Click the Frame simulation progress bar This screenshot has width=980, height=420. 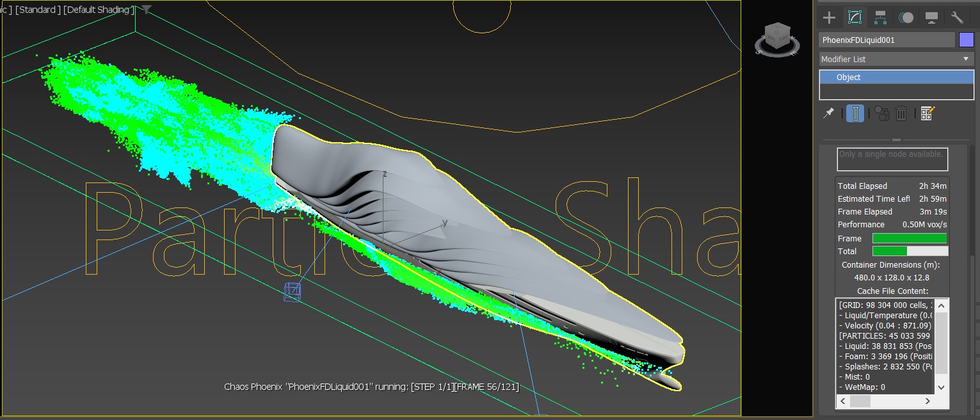(x=909, y=238)
